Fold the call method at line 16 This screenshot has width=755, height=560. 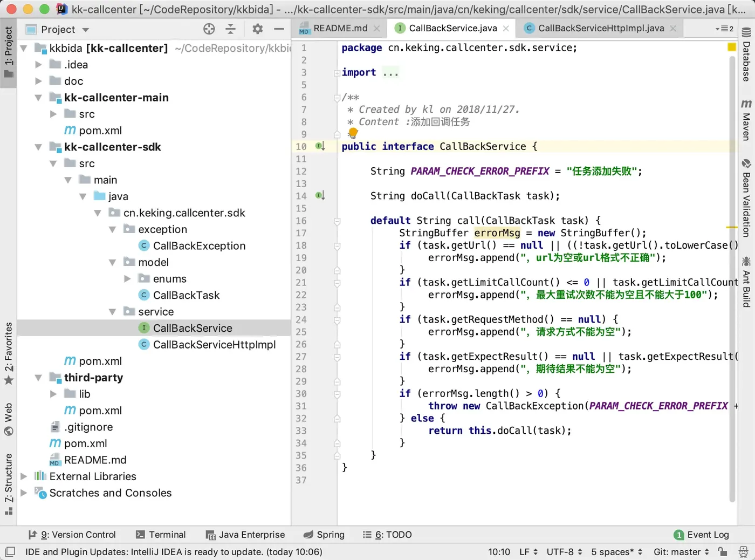(337, 221)
